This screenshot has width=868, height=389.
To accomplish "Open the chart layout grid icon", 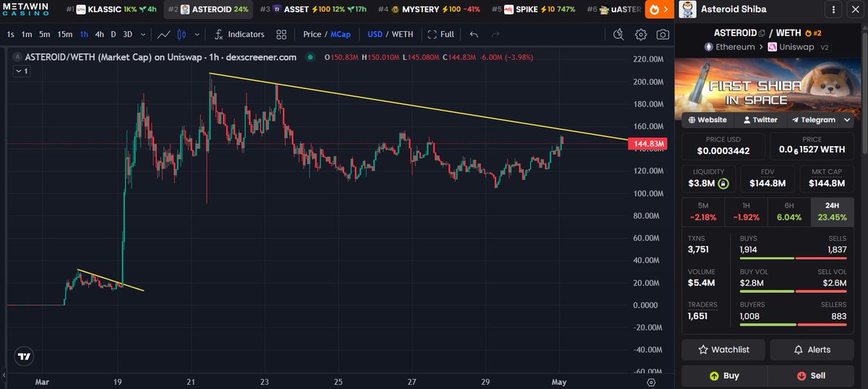I will point(281,34).
